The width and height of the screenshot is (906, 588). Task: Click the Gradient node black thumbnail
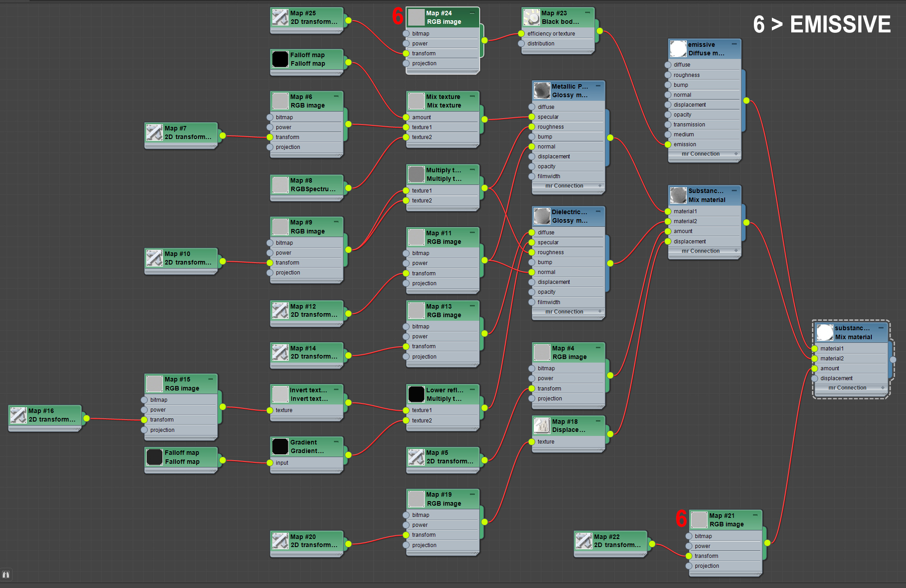coord(280,446)
